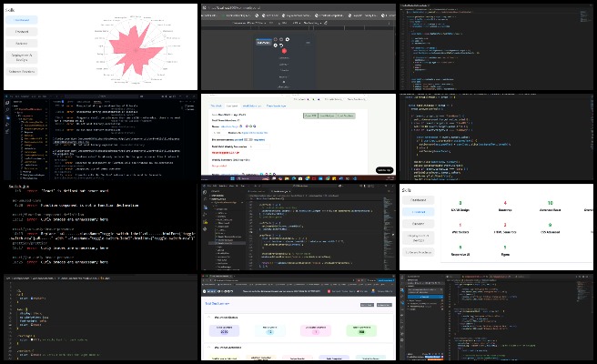
Task: Click the Advanced React skill card
Action: click(x=550, y=207)
